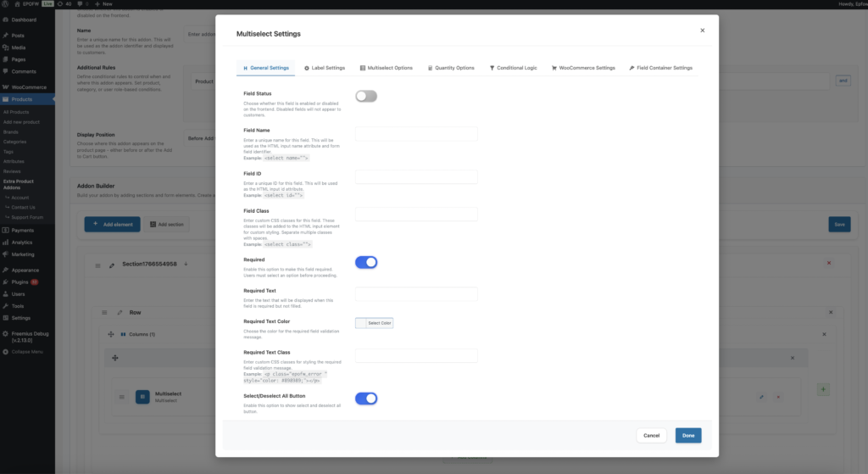Image resolution: width=868 pixels, height=474 pixels.
Task: Click the Field ID input box
Action: click(x=416, y=176)
